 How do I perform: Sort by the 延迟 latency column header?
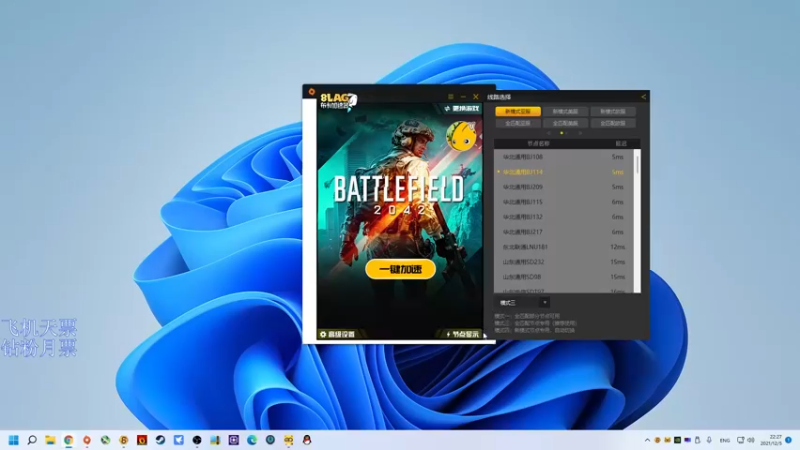(620, 144)
